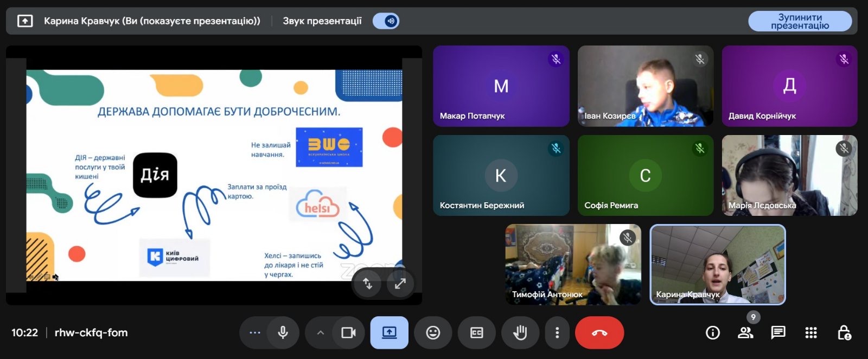
Task: Show the participants list panel
Action: pyautogui.click(x=745, y=332)
